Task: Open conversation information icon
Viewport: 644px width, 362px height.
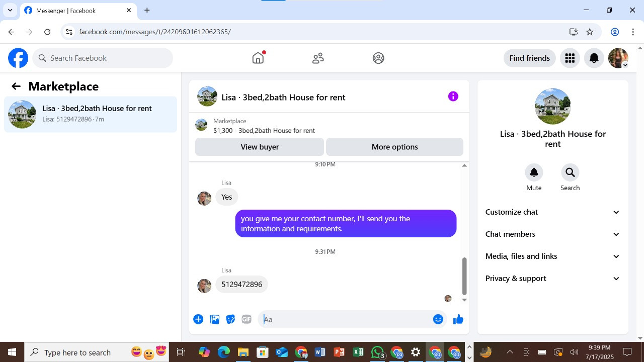Action: pos(453,97)
